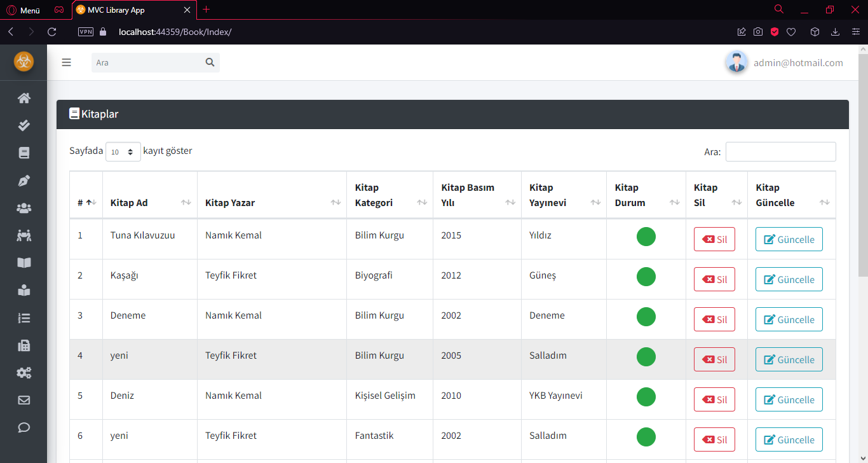Open the envelope mail icon in sidebar
The width and height of the screenshot is (868, 463).
click(24, 400)
